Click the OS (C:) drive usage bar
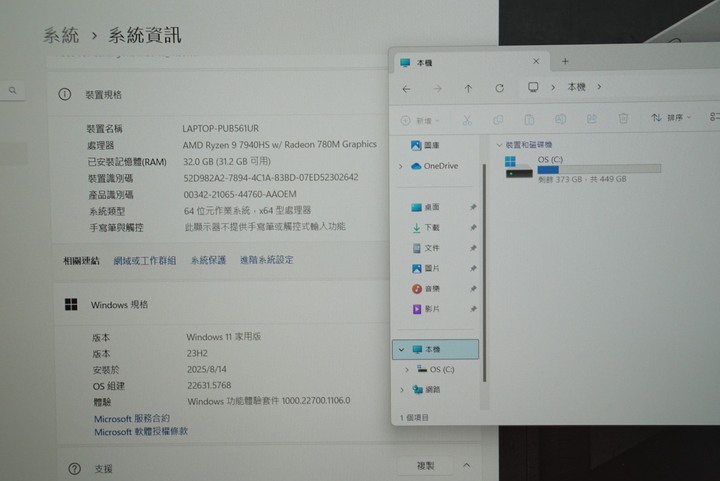720x481 pixels. 599,169
